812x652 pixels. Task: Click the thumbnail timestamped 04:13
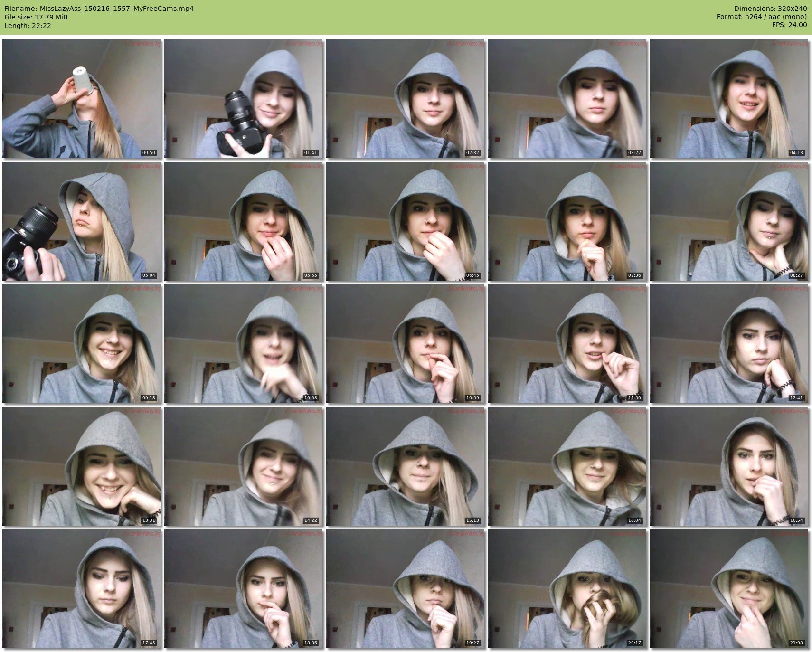(x=729, y=99)
